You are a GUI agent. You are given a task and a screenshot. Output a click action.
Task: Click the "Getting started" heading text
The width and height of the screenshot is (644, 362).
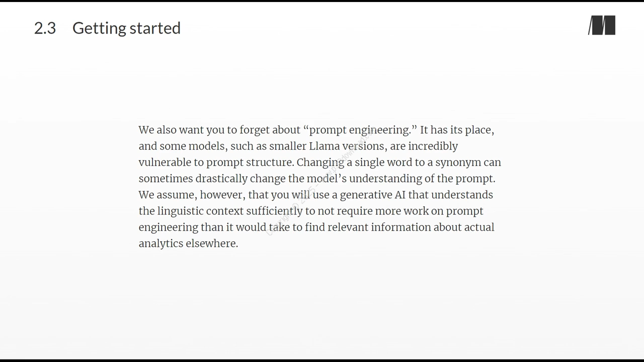[126, 28]
